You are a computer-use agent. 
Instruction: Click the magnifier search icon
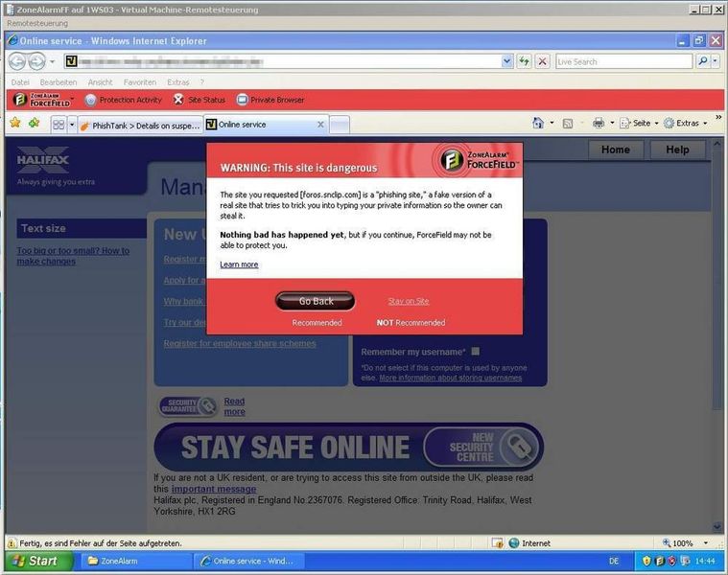pos(703,61)
